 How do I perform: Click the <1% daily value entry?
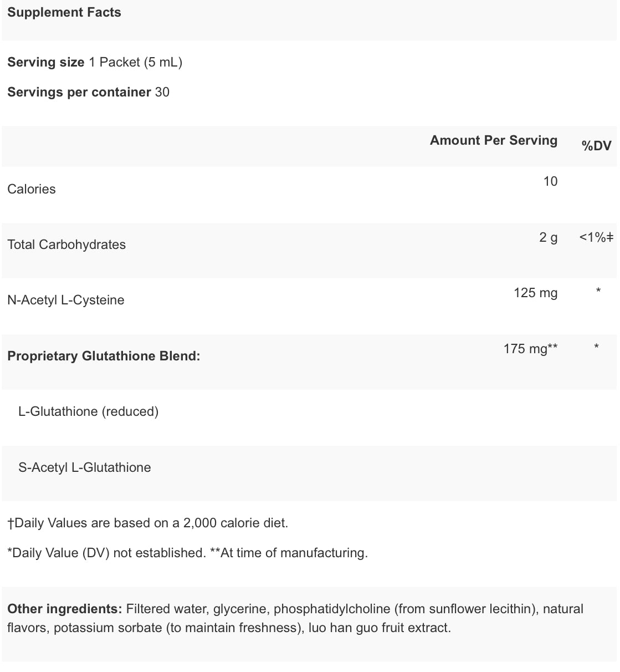pos(596,237)
